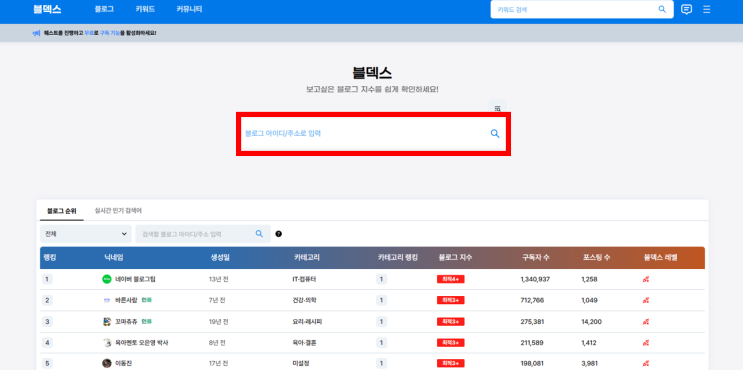Click the 19년 전 creation date cell
The image size is (743, 370).
click(218, 322)
